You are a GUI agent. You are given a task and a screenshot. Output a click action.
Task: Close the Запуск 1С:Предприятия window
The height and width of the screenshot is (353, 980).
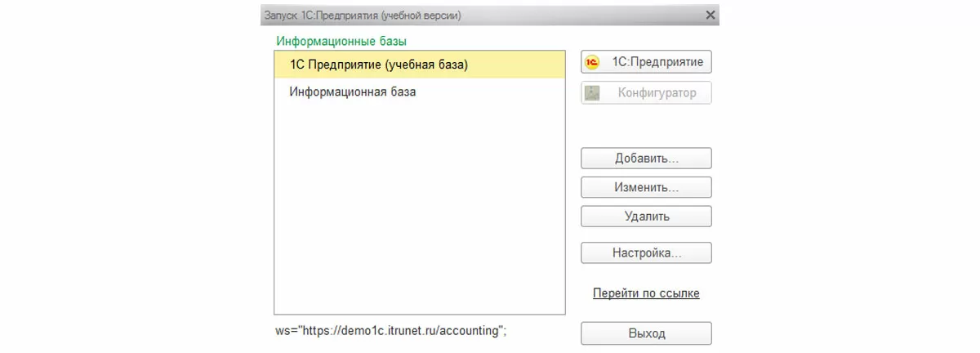tap(710, 15)
